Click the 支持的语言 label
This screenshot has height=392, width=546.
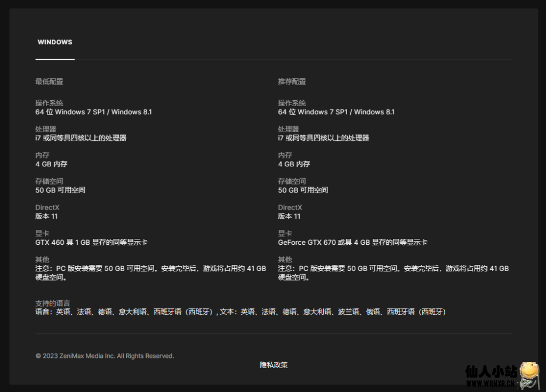point(52,303)
